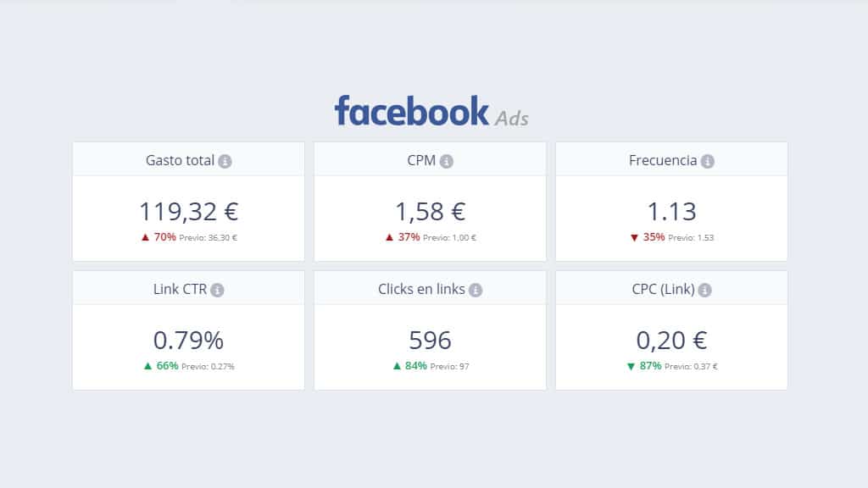Screen dimensions: 868x488
Task: Click the Clicks en links card title
Action: pos(421,289)
